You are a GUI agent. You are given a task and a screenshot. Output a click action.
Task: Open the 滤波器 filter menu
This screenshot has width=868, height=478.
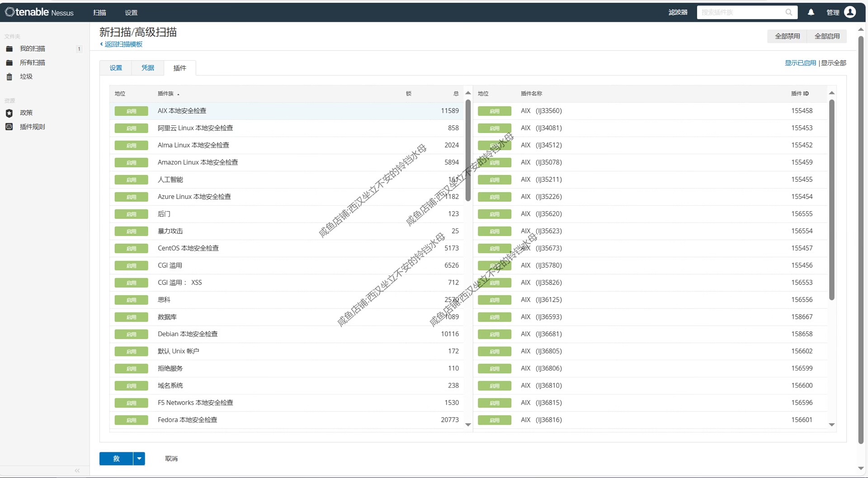678,13
